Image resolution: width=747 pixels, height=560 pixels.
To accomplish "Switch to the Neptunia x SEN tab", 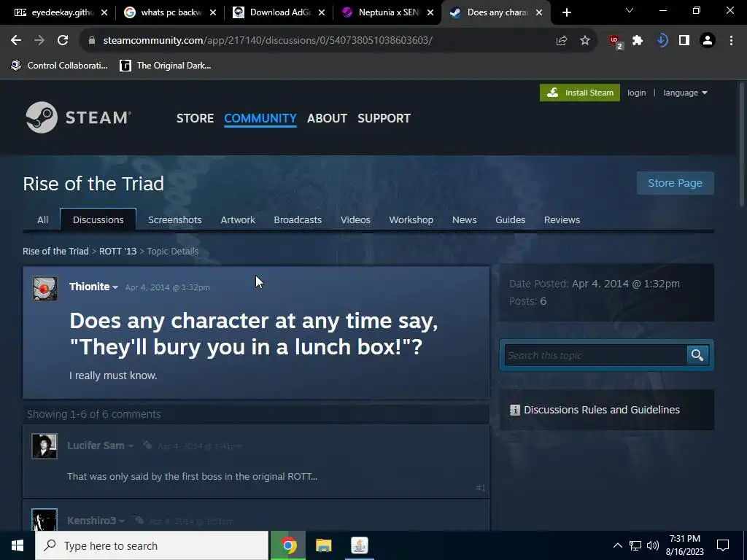I will tap(381, 12).
